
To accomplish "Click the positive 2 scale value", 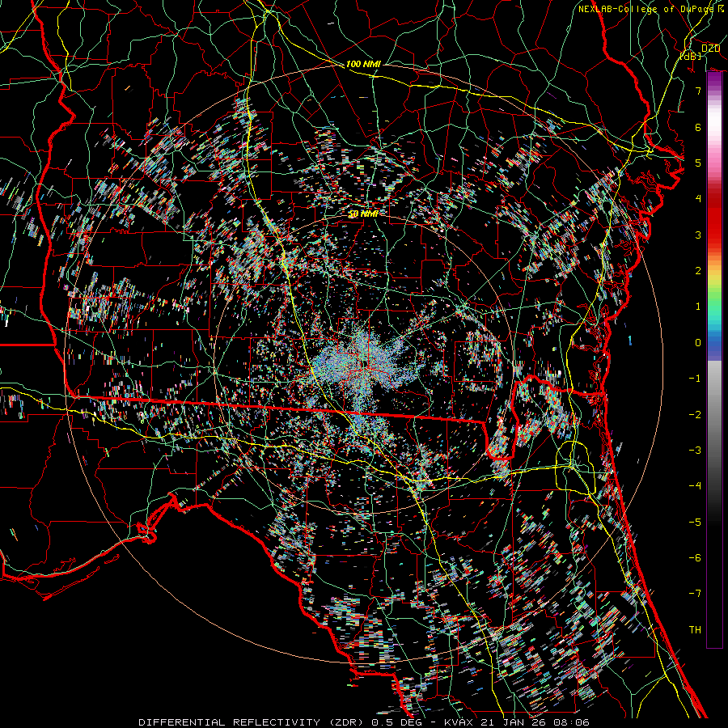I will (x=698, y=271).
